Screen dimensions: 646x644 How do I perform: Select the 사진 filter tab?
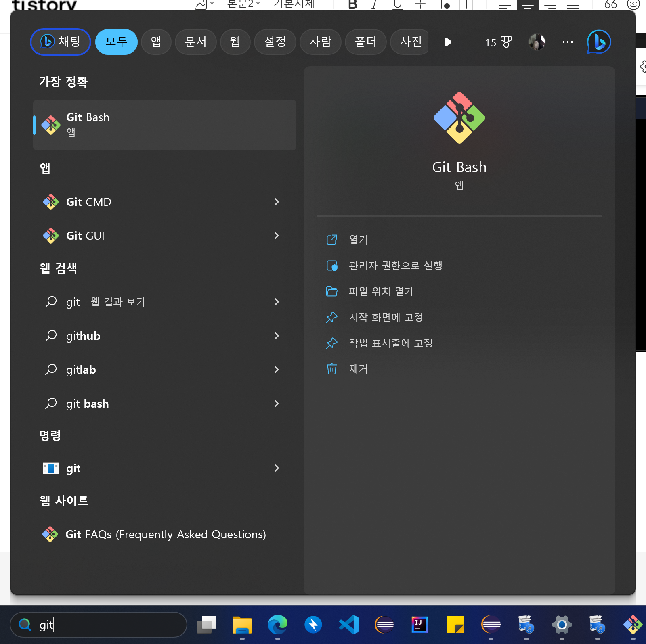click(409, 42)
